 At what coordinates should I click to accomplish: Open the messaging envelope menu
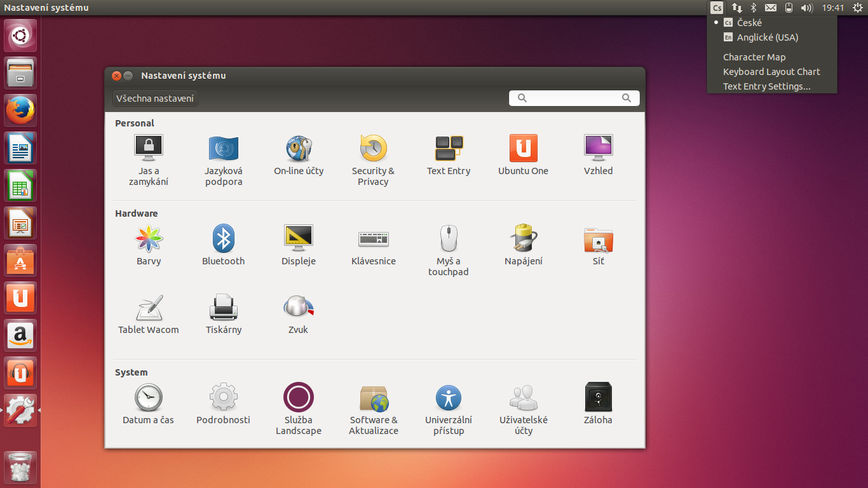click(x=770, y=8)
